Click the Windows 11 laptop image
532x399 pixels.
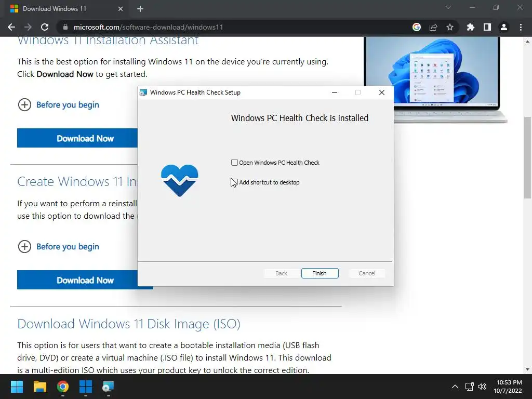point(435,79)
